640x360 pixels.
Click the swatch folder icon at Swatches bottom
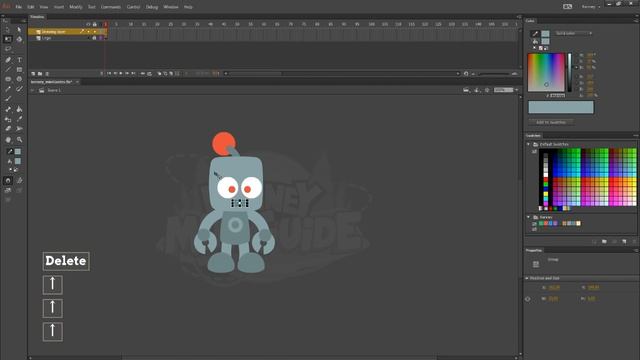click(x=604, y=242)
